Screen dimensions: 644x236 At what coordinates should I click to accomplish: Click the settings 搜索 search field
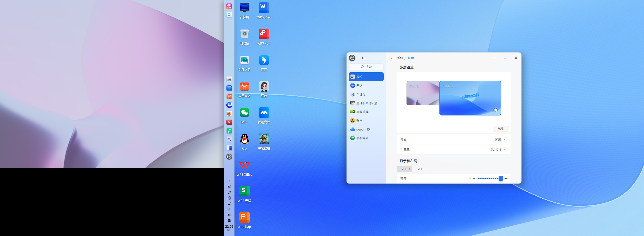(366, 67)
